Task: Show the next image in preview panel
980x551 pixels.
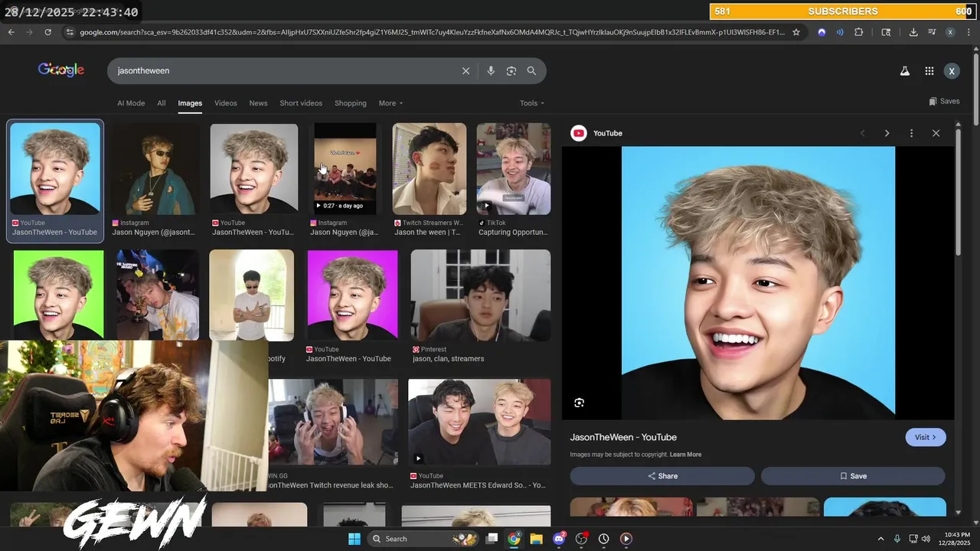Action: pos(887,133)
